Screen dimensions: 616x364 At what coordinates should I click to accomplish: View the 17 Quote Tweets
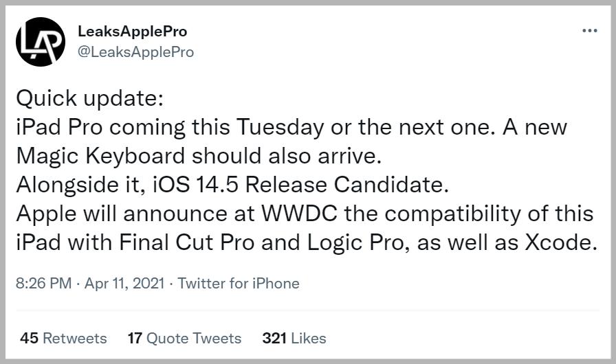click(184, 338)
